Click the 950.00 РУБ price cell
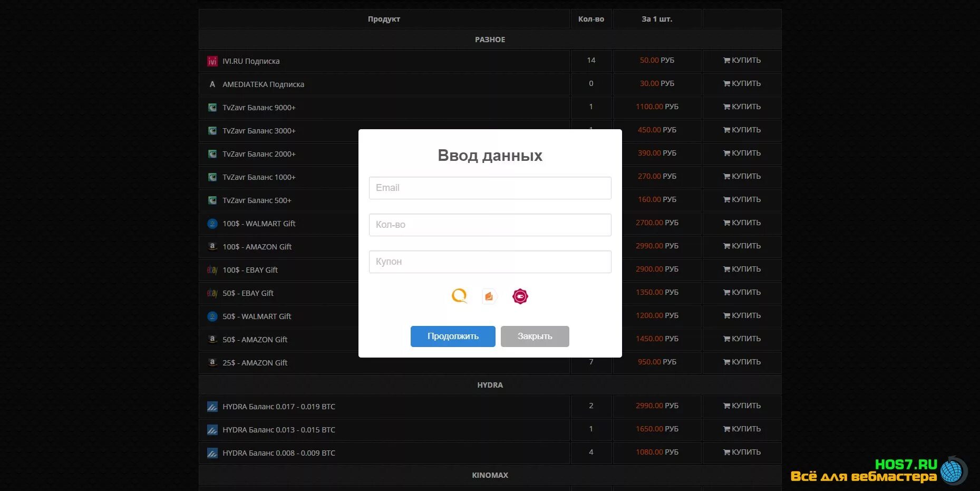The image size is (980, 491). pos(657,362)
